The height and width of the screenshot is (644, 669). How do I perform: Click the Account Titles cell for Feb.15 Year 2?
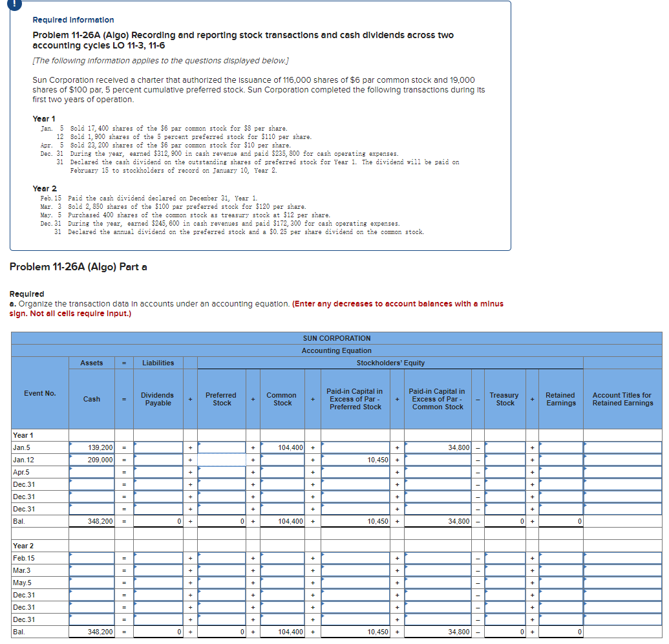coord(622,558)
